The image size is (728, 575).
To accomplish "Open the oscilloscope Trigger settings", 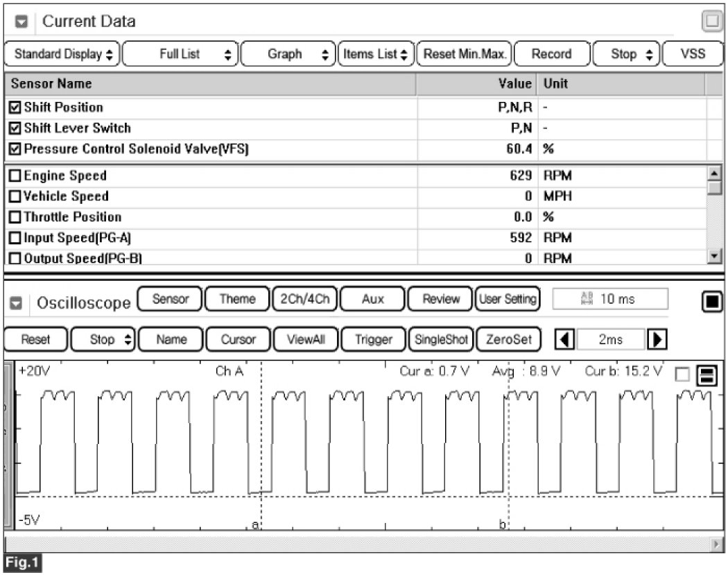I will click(x=373, y=340).
